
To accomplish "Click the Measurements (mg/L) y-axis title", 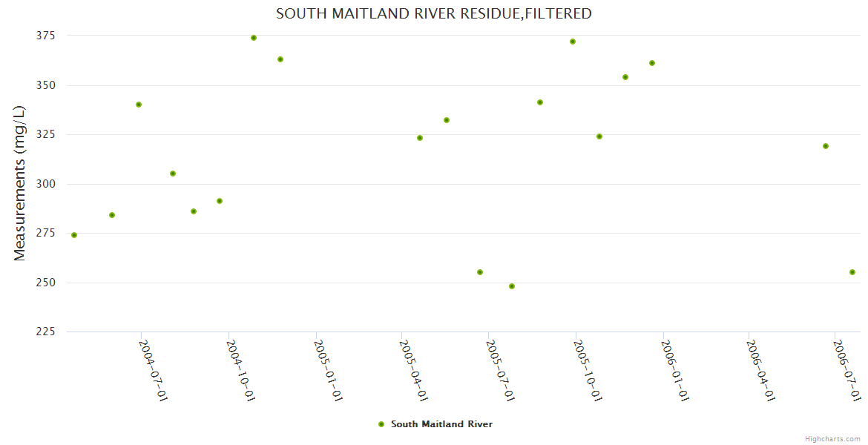I will [x=20, y=183].
